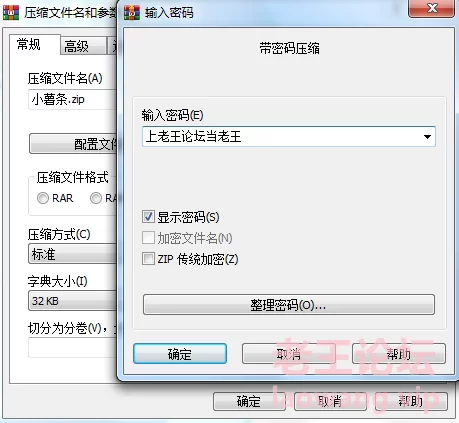Confirm password with the highlighted 确定 button

pos(180,354)
